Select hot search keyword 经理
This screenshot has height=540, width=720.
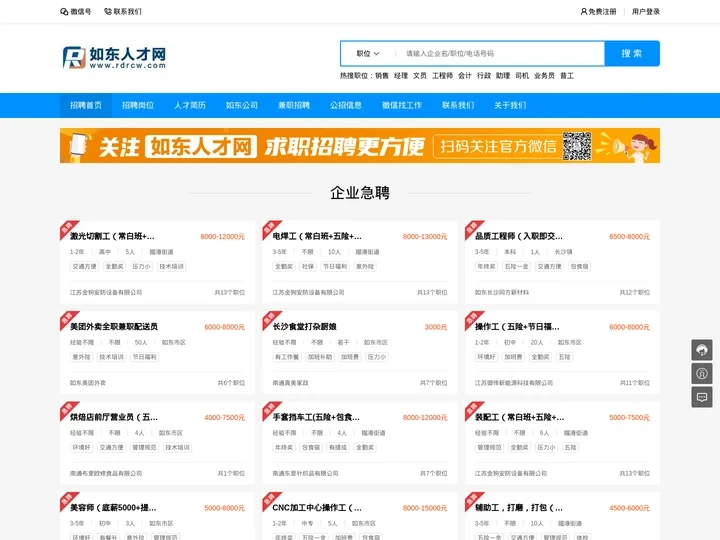pos(401,76)
